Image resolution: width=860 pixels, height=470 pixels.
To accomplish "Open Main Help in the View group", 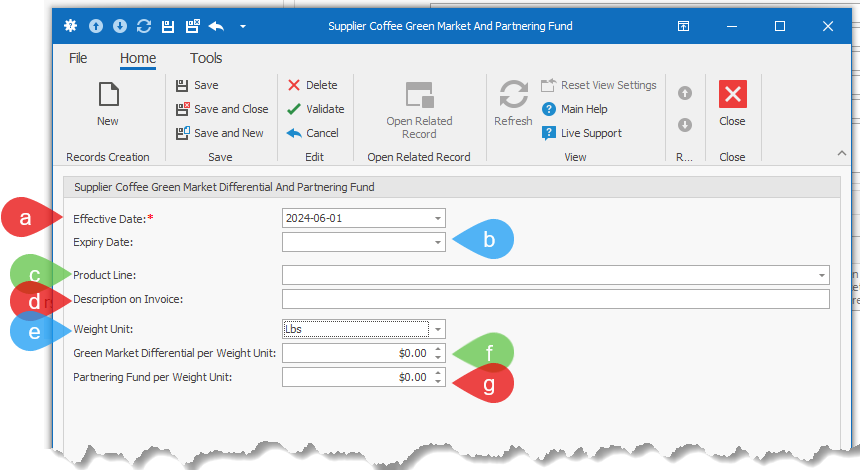I will (x=583, y=109).
